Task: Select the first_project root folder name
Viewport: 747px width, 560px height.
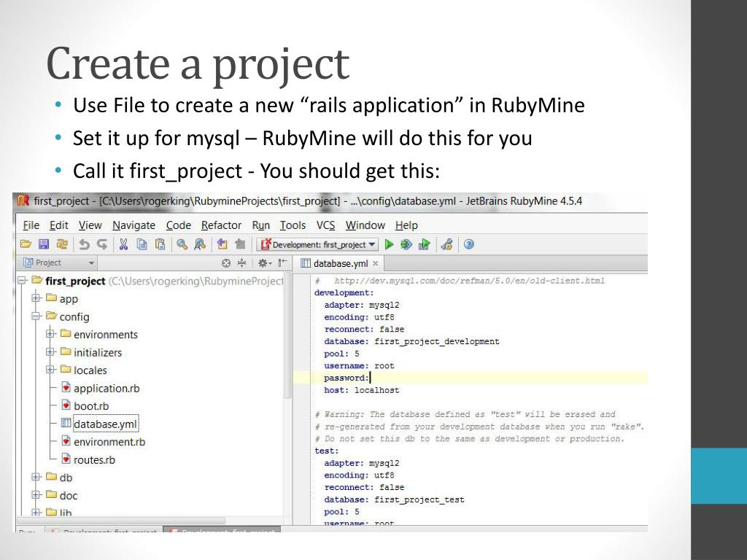Action: pyautogui.click(x=75, y=281)
